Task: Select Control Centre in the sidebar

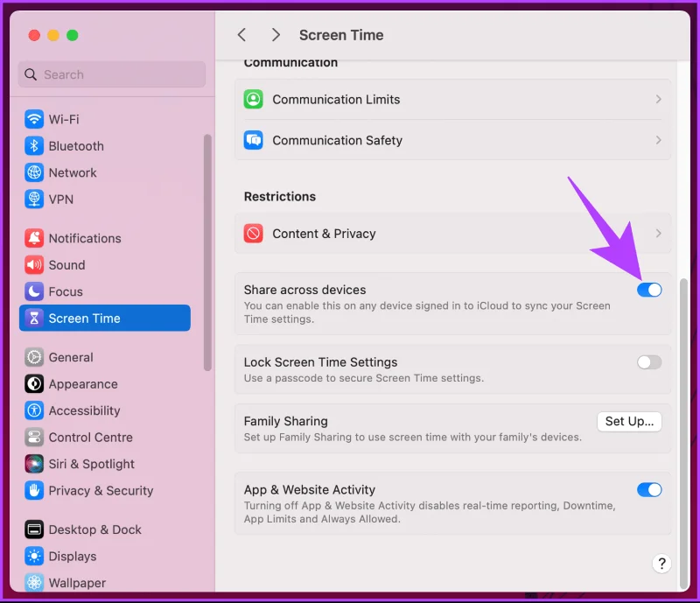Action: click(105, 437)
